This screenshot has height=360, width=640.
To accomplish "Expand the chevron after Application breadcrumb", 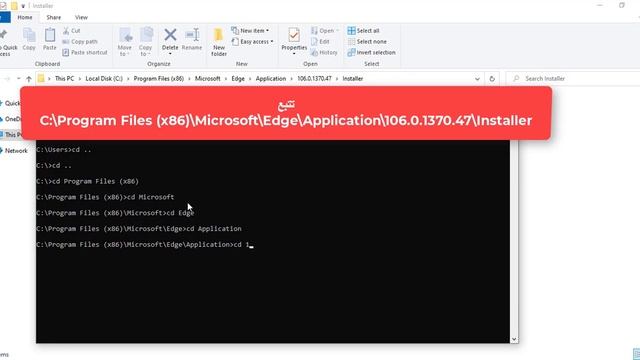I will (x=292, y=79).
